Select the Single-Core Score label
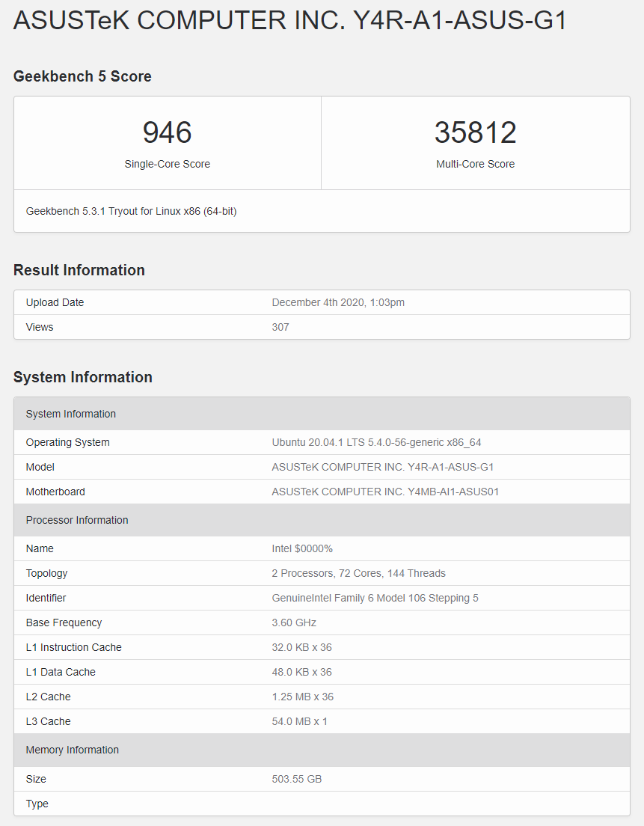This screenshot has width=644, height=826. (x=168, y=164)
